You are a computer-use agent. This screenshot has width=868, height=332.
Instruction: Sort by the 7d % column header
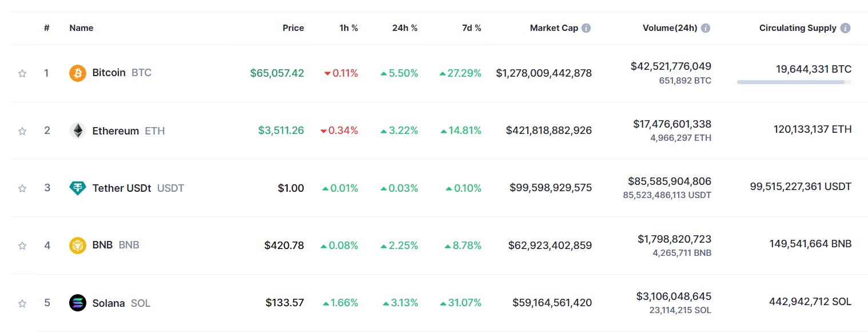pos(472,28)
